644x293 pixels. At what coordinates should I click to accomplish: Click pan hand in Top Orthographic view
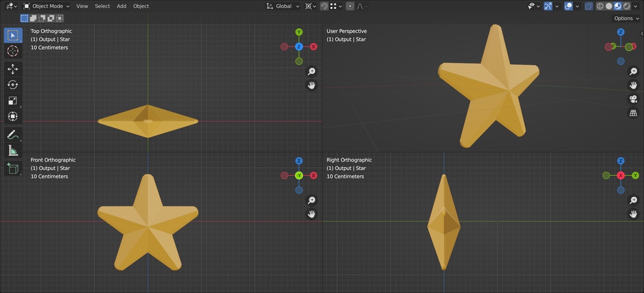pos(312,86)
